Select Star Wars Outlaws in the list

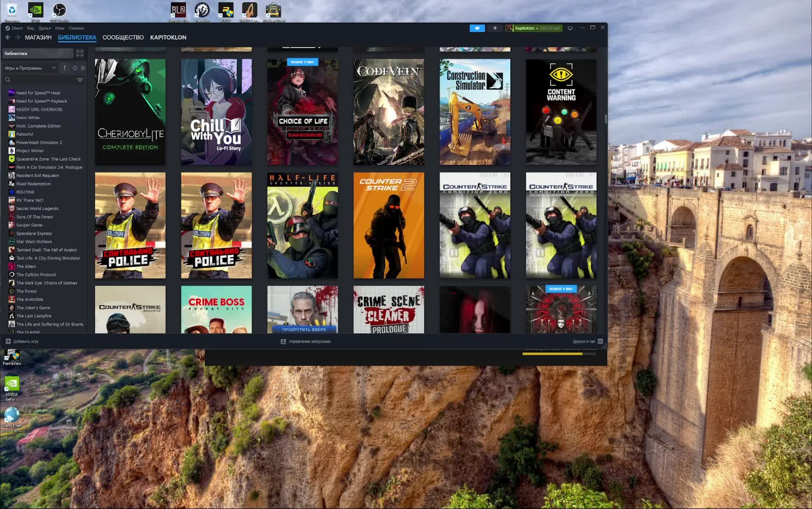[45, 242]
